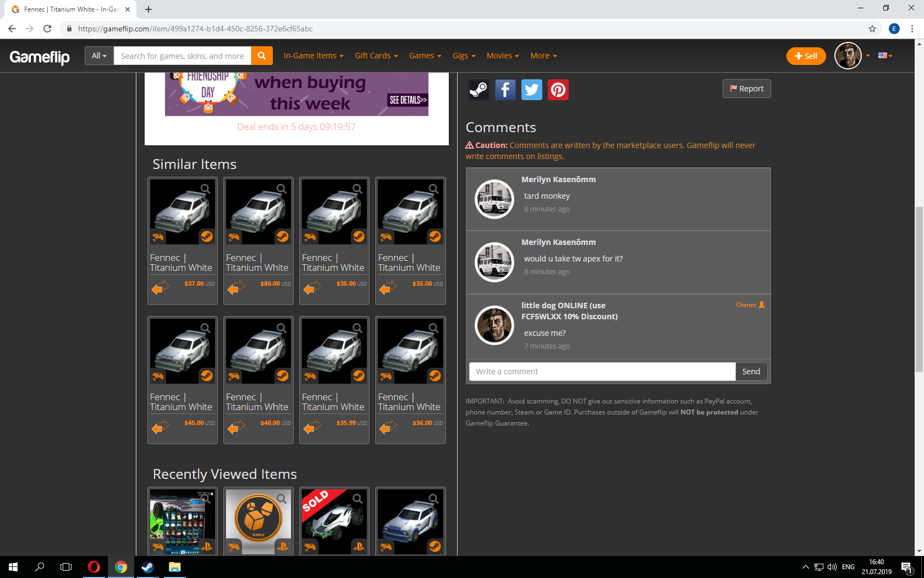The height and width of the screenshot is (578, 924).
Task: Zoom magnifier on $80.00 Fennec card
Action: 282,189
